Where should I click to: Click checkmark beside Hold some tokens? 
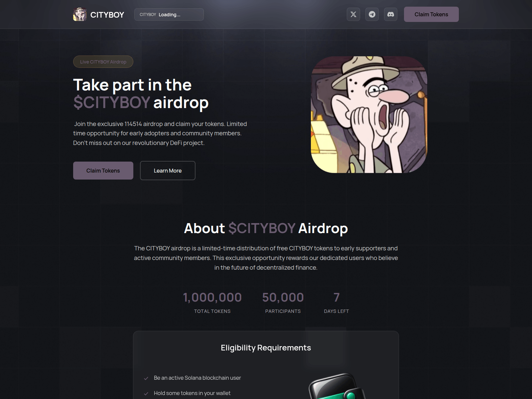pos(146,394)
